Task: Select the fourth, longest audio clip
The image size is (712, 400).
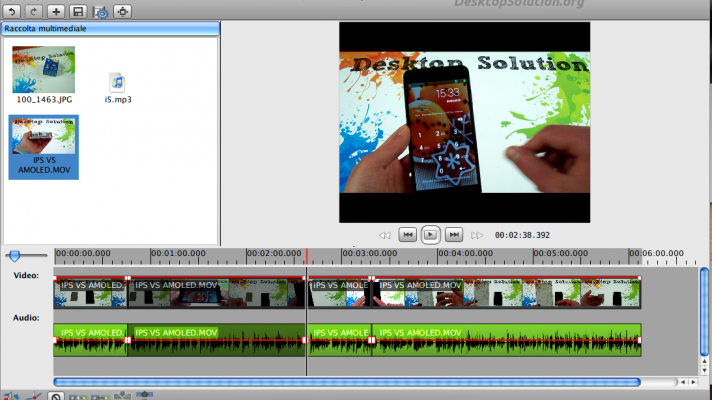Action: pos(506,340)
